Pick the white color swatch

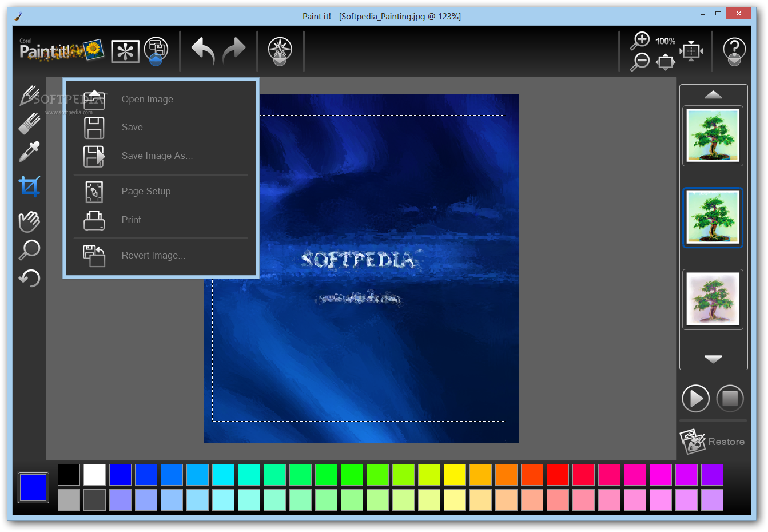pos(94,475)
